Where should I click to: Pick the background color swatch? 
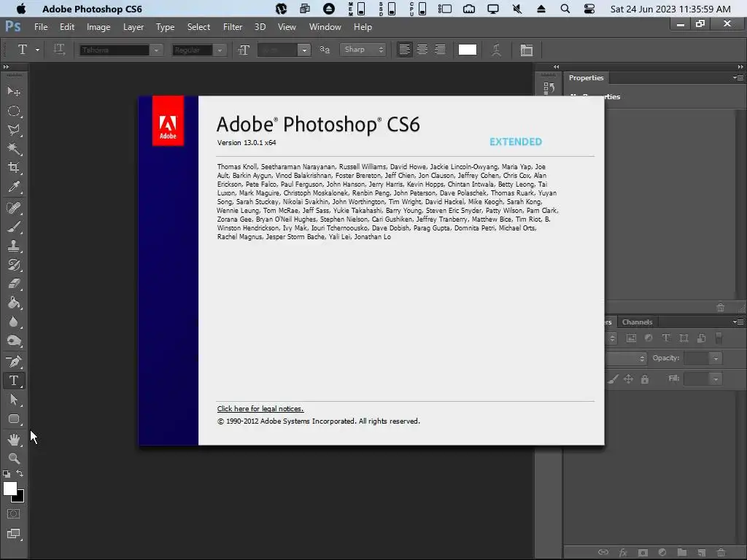[20, 498]
